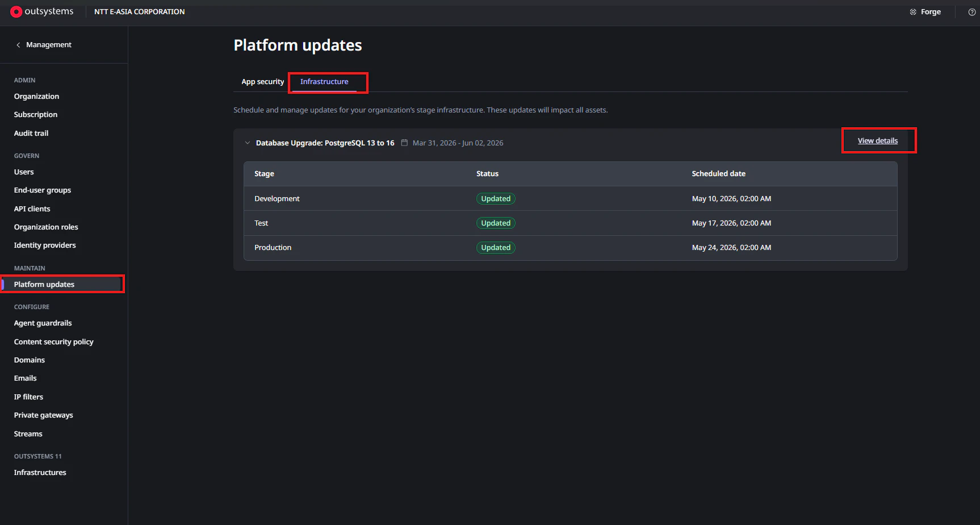Open Organization roles
The width and height of the screenshot is (980, 525).
click(46, 227)
